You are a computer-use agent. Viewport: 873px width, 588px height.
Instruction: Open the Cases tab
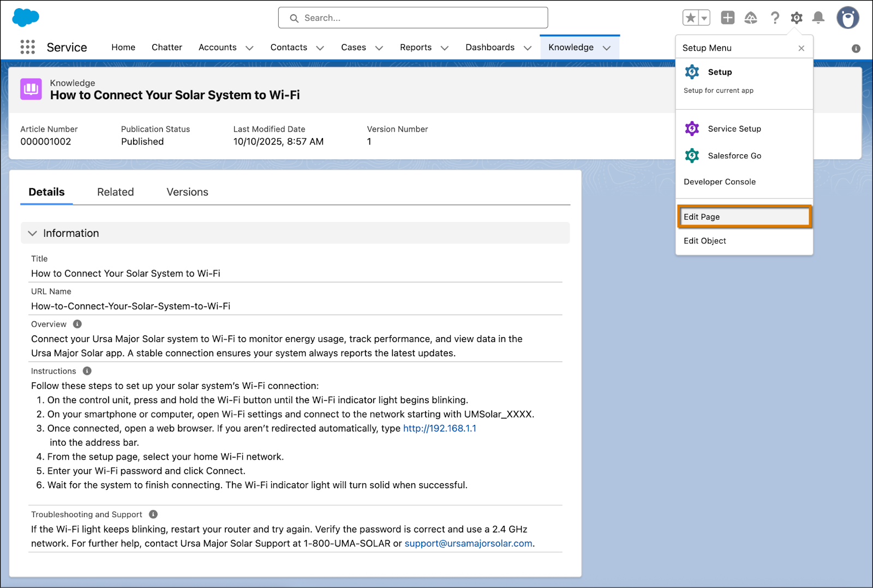point(354,47)
